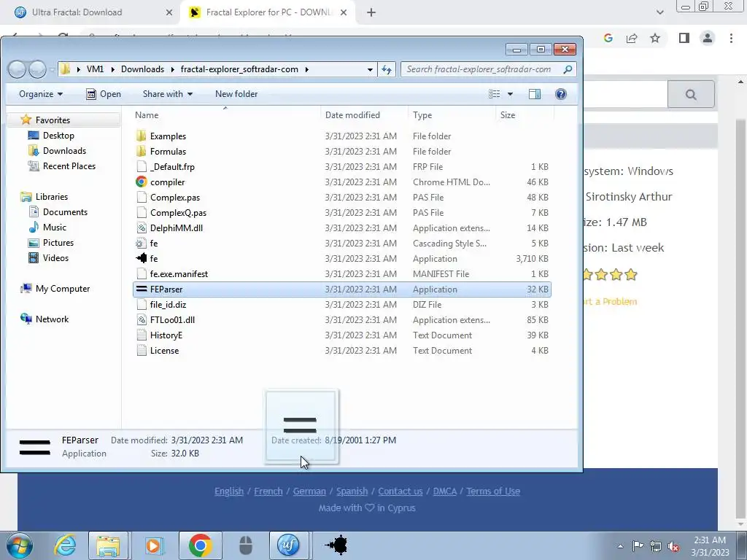Click the change view icon
747x560 pixels.
point(495,94)
